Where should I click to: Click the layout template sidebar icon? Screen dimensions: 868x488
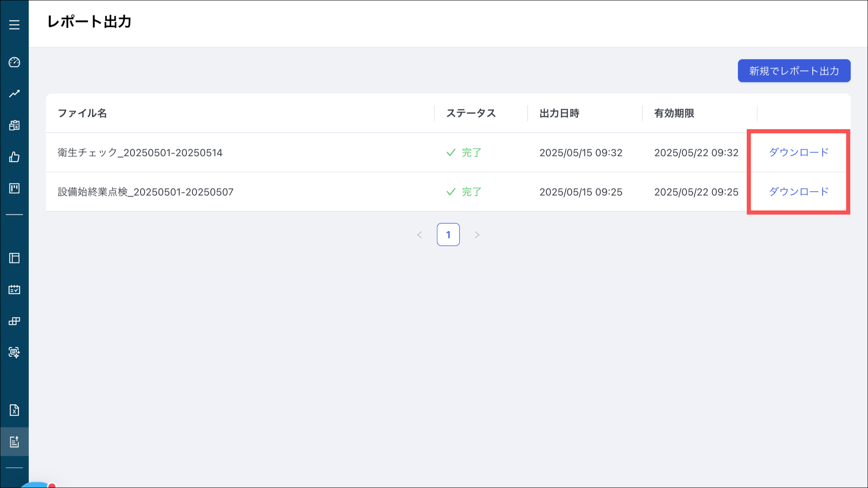(x=14, y=258)
